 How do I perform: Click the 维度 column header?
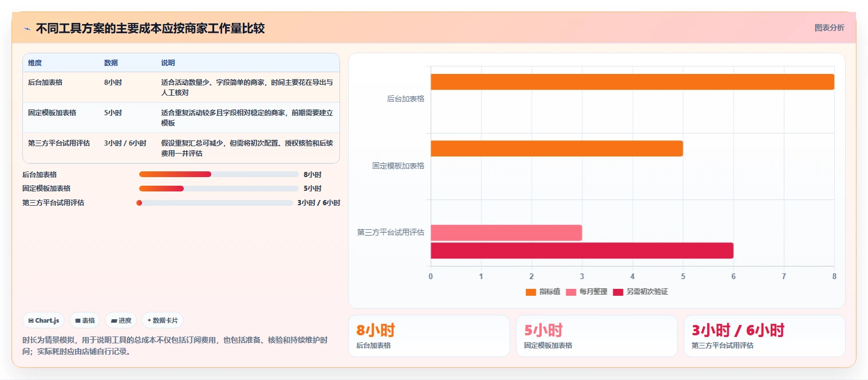[35, 63]
